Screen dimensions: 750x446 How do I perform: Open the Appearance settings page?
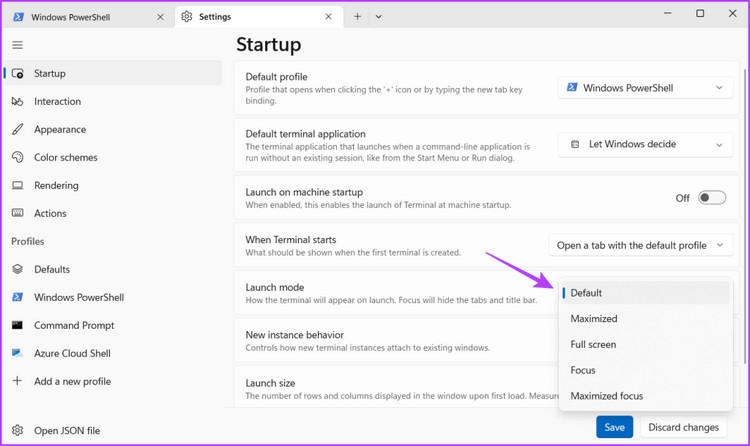coord(113,129)
